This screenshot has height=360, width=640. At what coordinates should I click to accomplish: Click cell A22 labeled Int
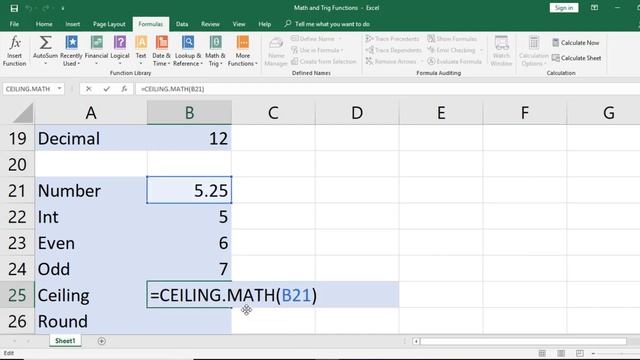tap(91, 216)
